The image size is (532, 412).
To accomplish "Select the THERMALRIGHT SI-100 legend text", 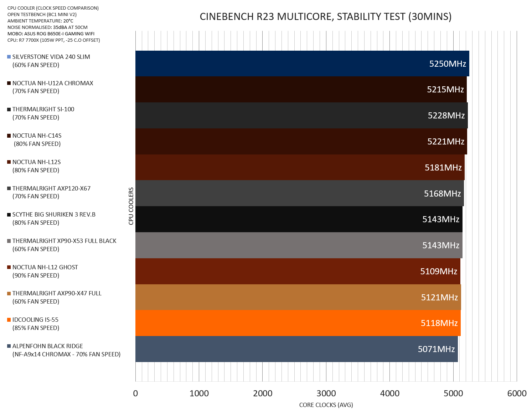I will (43, 109).
